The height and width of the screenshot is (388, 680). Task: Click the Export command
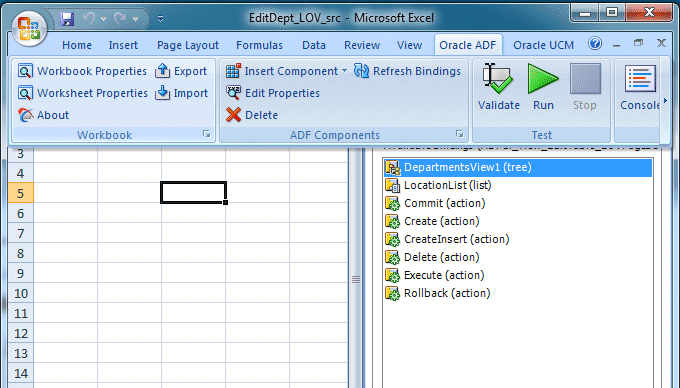pyautogui.click(x=181, y=71)
